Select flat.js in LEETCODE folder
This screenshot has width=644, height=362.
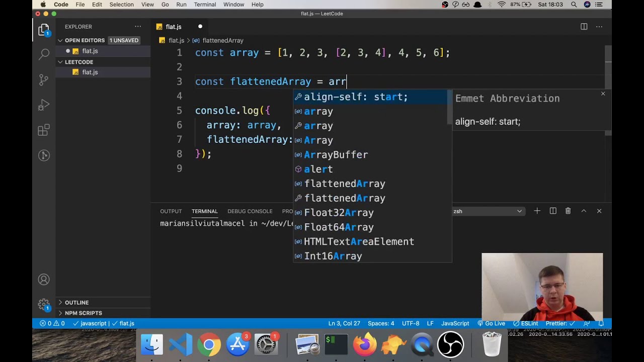(x=103, y=72)
